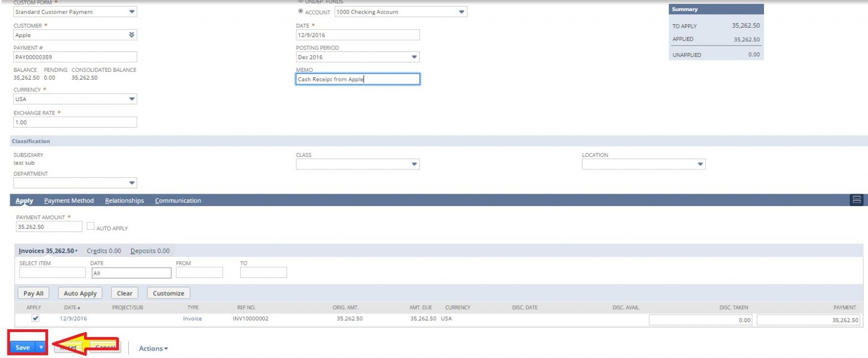The image size is (868, 358).
Task: Expand the Currency dropdown
Action: pyautogui.click(x=131, y=98)
